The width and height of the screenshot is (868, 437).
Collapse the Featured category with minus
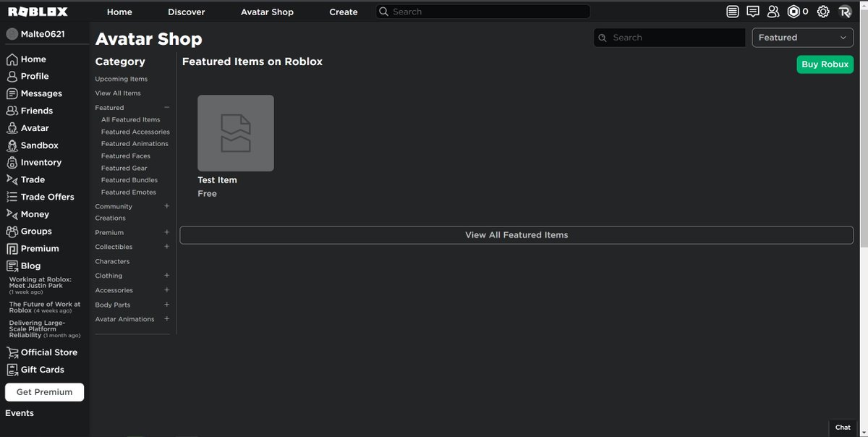[x=166, y=107]
